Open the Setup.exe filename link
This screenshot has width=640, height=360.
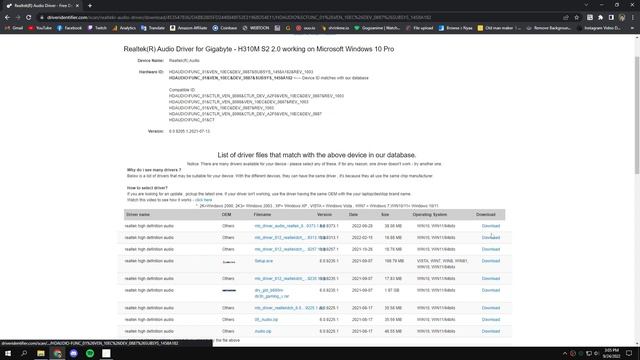(x=264, y=261)
